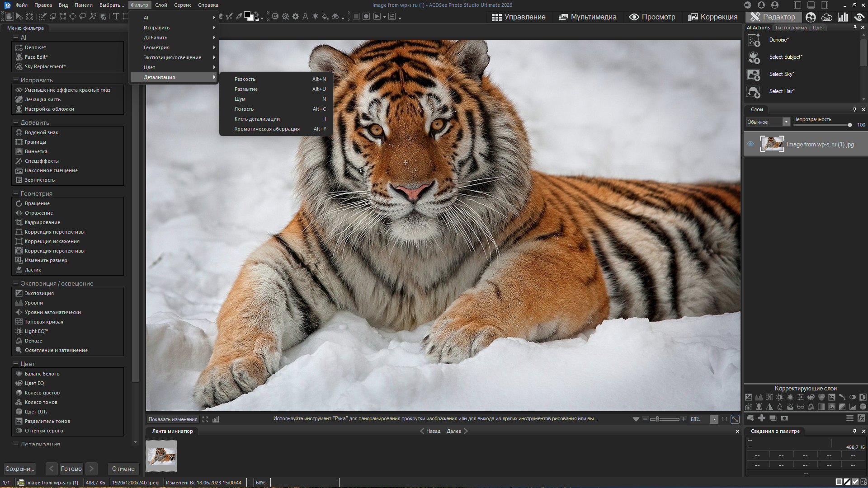Select the Text tool in the toolbar
The height and width of the screenshot is (488, 868).
(116, 16)
